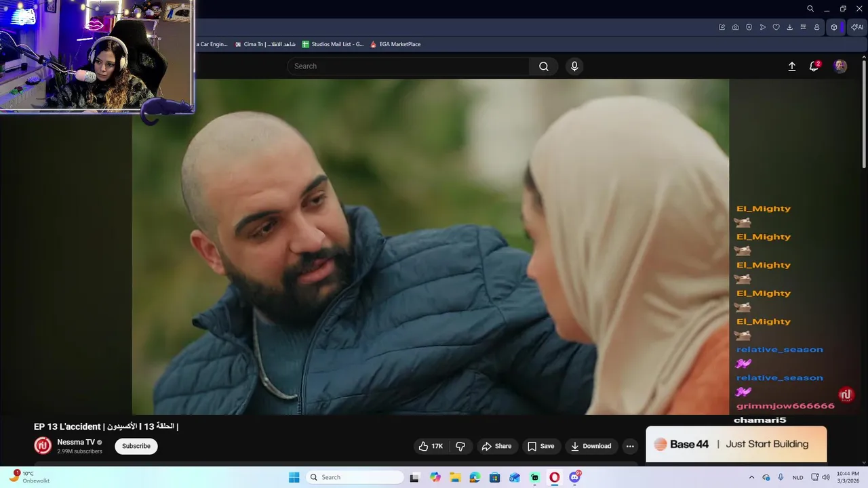Screen dimensions: 868x488
Task: Open Easy Setup sliders icon
Action: click(x=804, y=27)
